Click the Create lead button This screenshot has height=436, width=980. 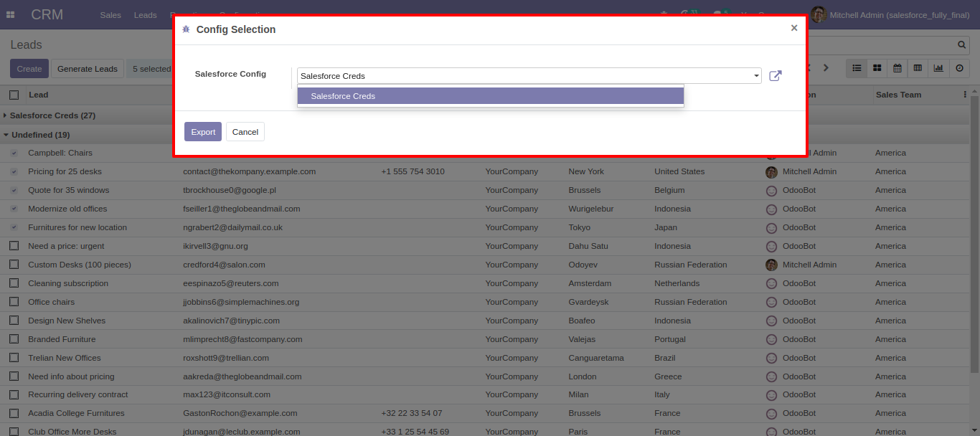[29, 69]
